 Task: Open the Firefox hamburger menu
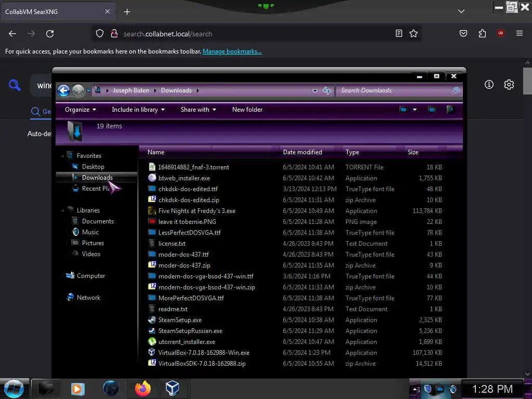[x=519, y=33]
